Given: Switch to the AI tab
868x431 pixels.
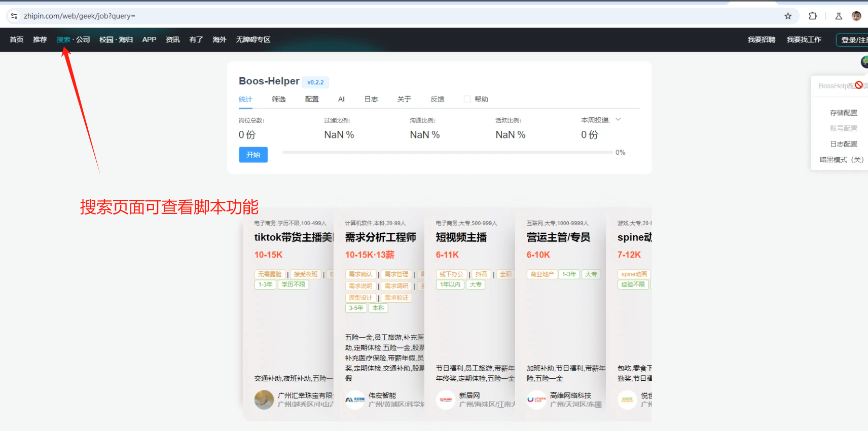Looking at the screenshot, I should coord(341,99).
